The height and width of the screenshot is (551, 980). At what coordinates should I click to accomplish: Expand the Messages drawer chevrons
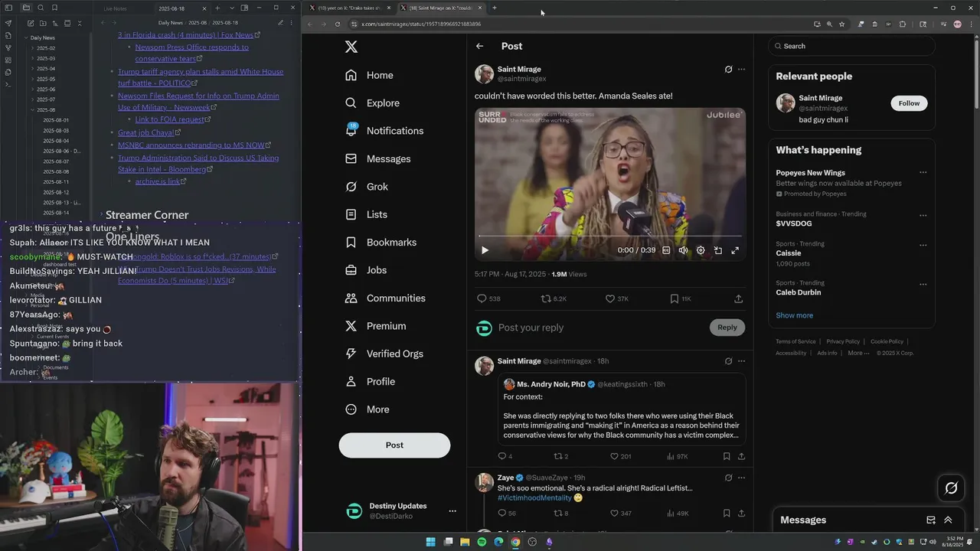click(x=948, y=520)
